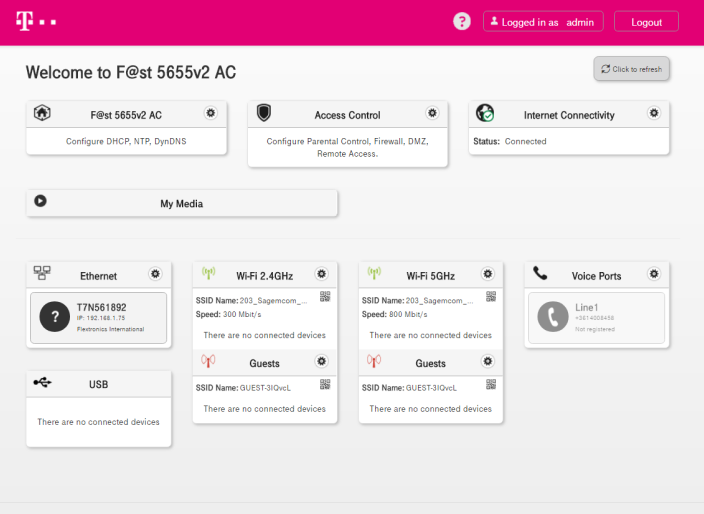Viewport: 704px width, 514px height.
Task: Open Wi-Fi 2.4GHz settings gear
Action: [x=321, y=274]
